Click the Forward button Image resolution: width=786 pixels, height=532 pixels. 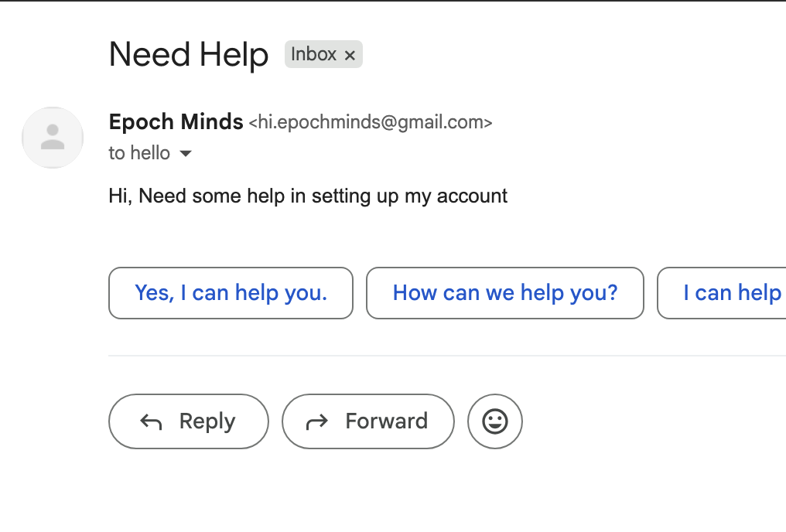click(x=368, y=421)
